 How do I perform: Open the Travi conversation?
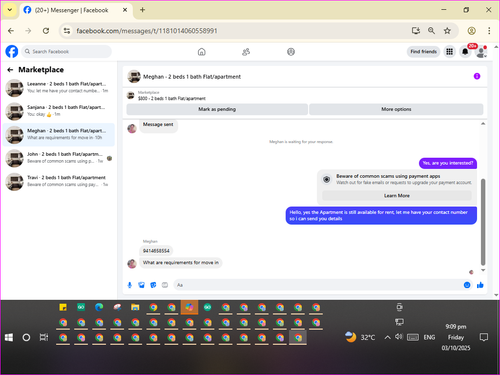[x=59, y=181]
